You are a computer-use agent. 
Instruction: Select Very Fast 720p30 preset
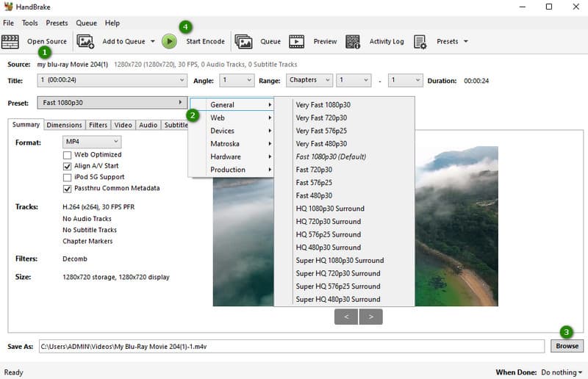point(321,118)
